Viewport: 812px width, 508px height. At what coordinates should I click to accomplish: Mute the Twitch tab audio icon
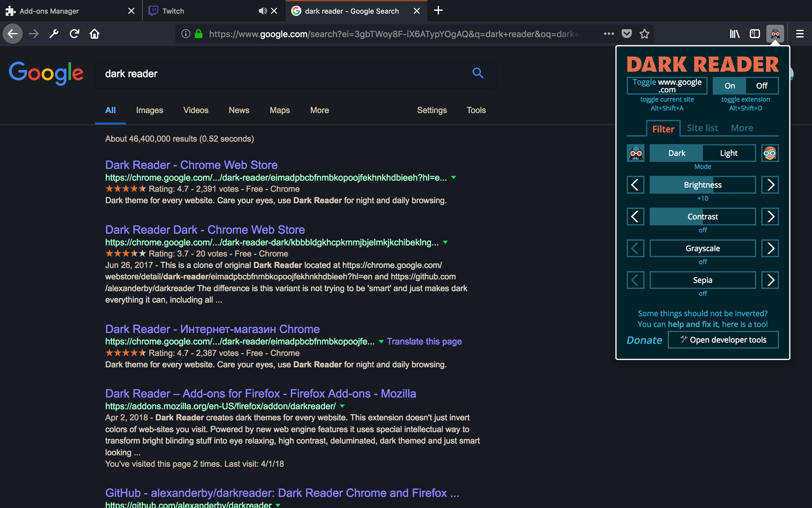[x=262, y=11]
